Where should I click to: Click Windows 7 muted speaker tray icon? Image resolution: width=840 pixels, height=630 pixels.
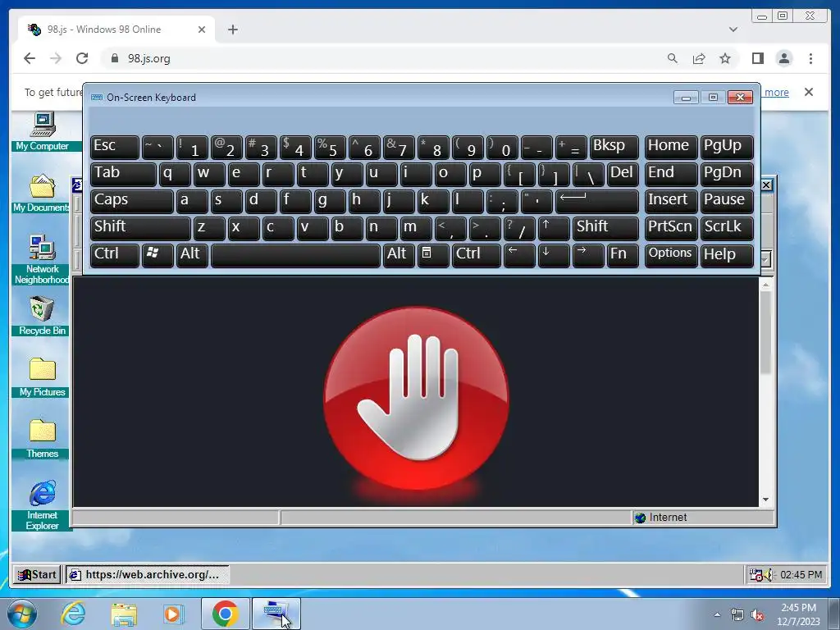click(757, 614)
